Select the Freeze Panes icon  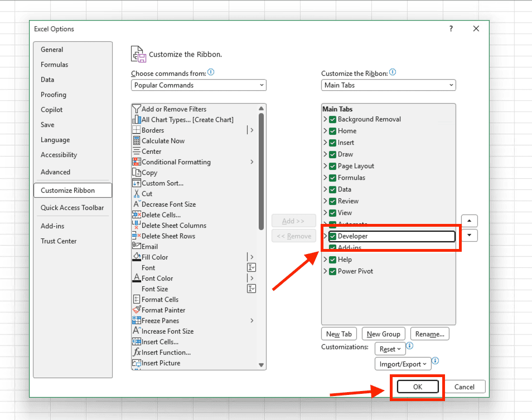click(137, 320)
